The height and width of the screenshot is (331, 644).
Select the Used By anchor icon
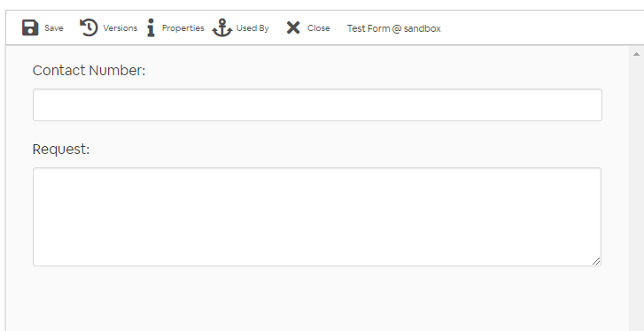click(x=222, y=28)
